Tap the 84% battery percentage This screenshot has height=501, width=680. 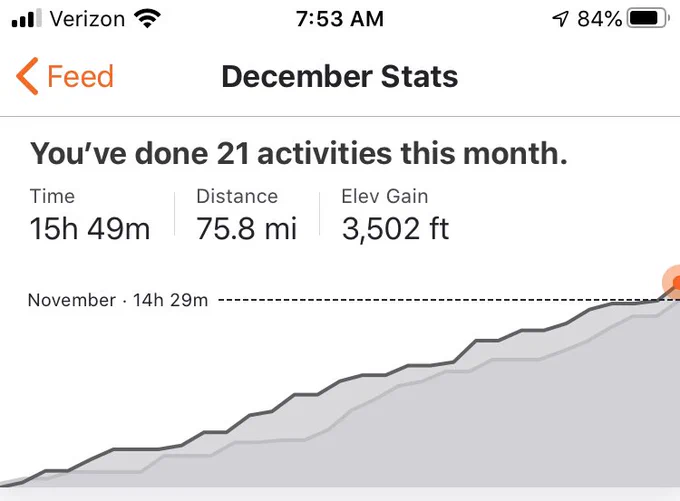[599, 19]
